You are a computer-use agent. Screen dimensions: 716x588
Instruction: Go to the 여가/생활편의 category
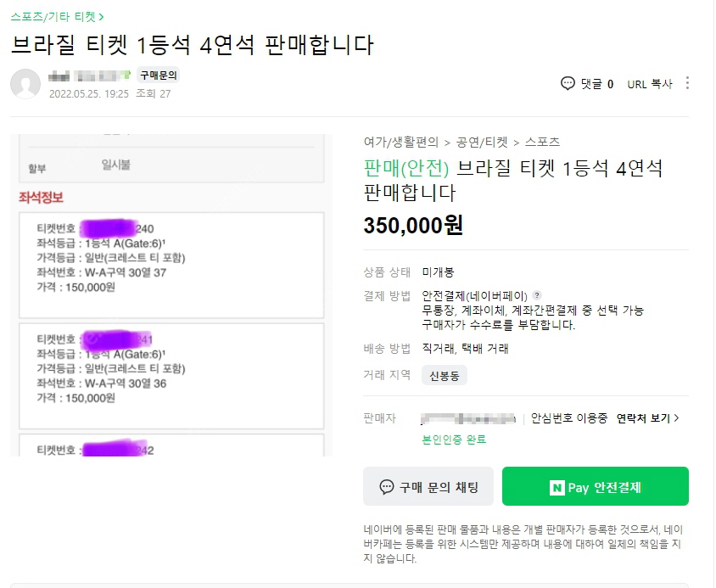tap(400, 143)
